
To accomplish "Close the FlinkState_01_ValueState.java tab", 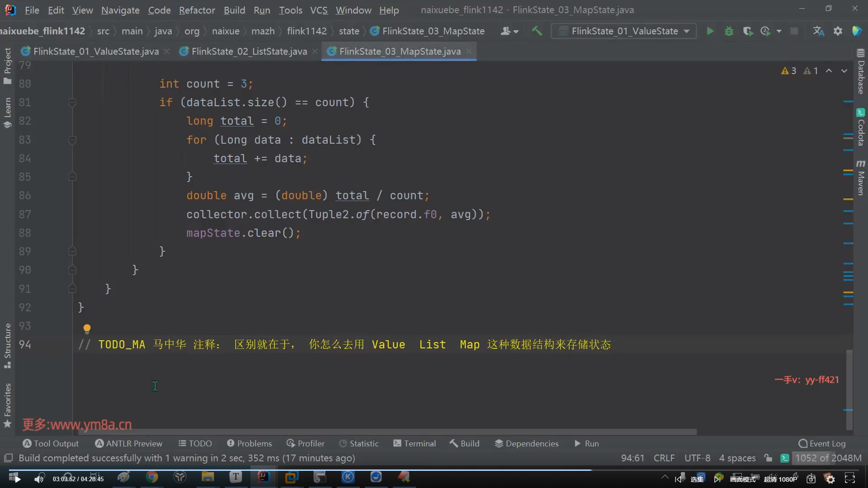I will pos(167,52).
